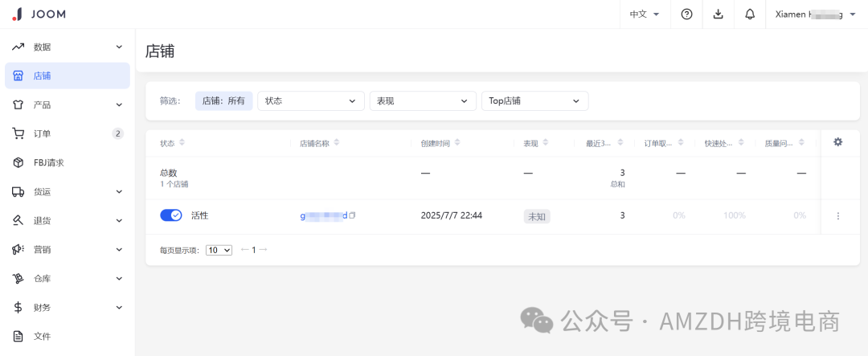The height and width of the screenshot is (356, 868).
Task: Change language using 中文 dropdown
Action: [645, 14]
